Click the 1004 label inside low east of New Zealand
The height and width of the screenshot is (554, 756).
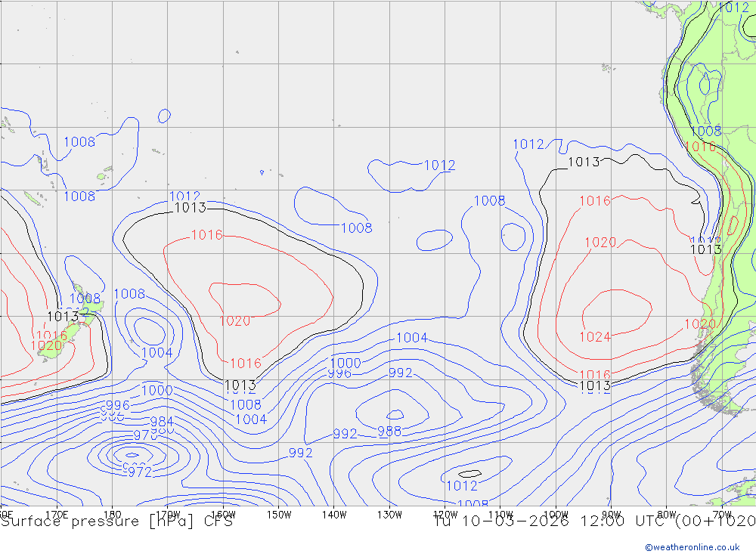157,353
